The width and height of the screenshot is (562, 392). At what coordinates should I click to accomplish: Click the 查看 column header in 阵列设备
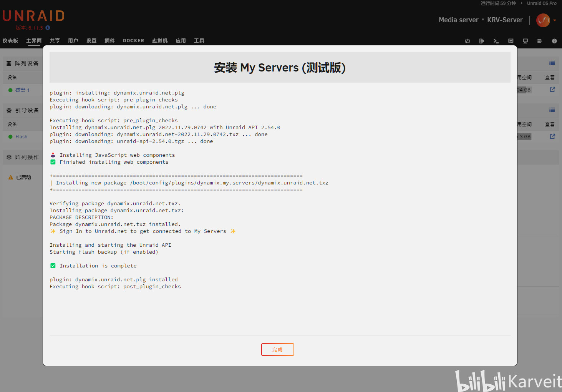pyautogui.click(x=550, y=78)
